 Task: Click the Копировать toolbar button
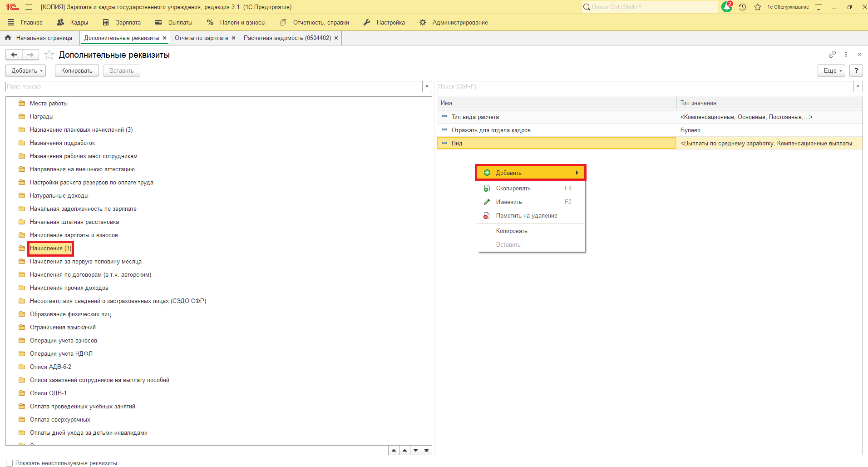click(x=77, y=71)
